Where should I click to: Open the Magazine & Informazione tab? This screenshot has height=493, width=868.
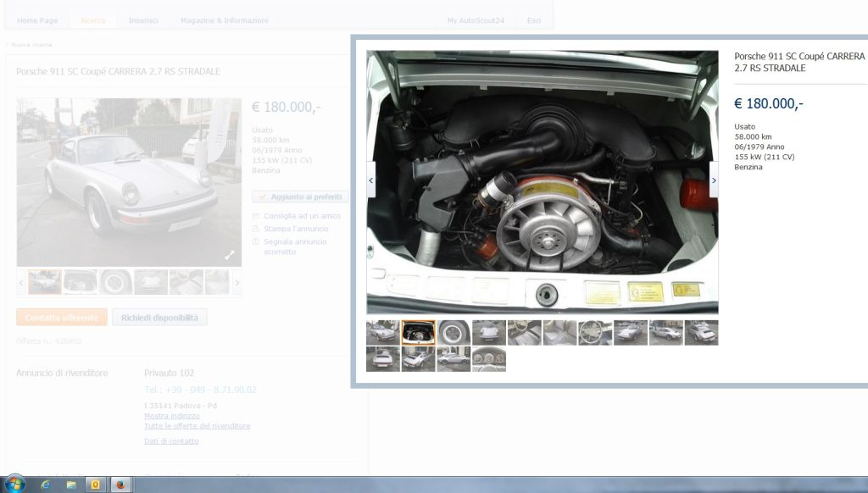coord(224,20)
